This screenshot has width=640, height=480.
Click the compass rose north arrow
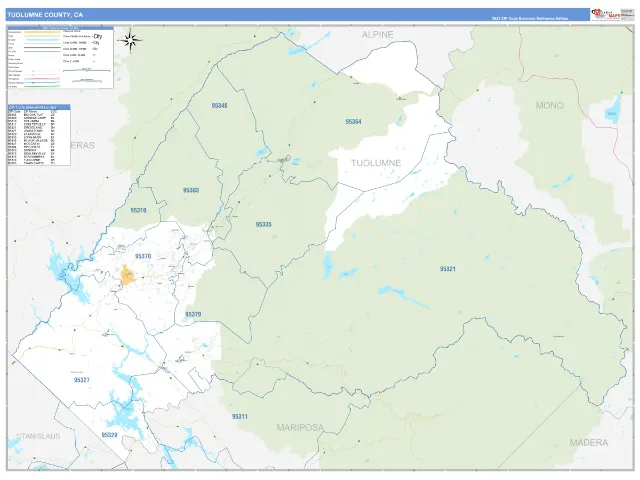[130, 40]
